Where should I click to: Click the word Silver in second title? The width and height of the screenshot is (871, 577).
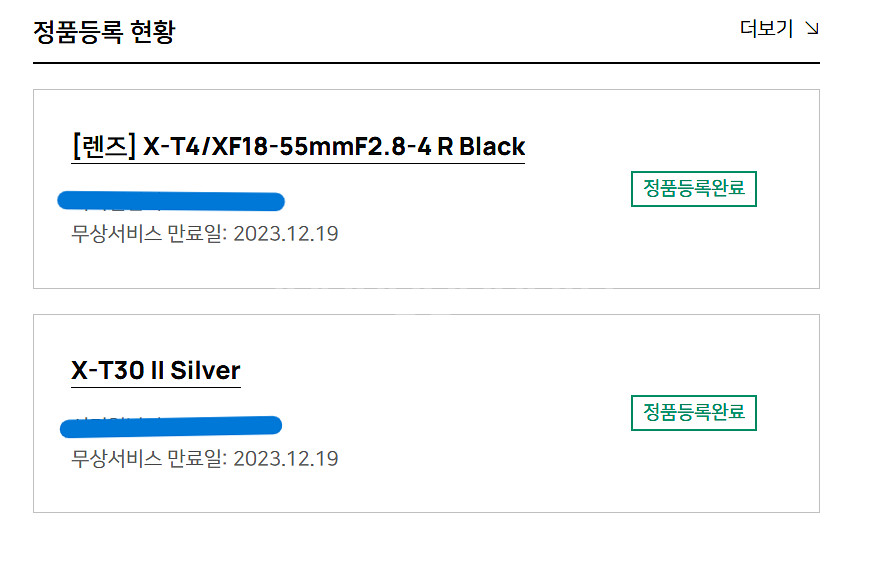click(x=205, y=371)
